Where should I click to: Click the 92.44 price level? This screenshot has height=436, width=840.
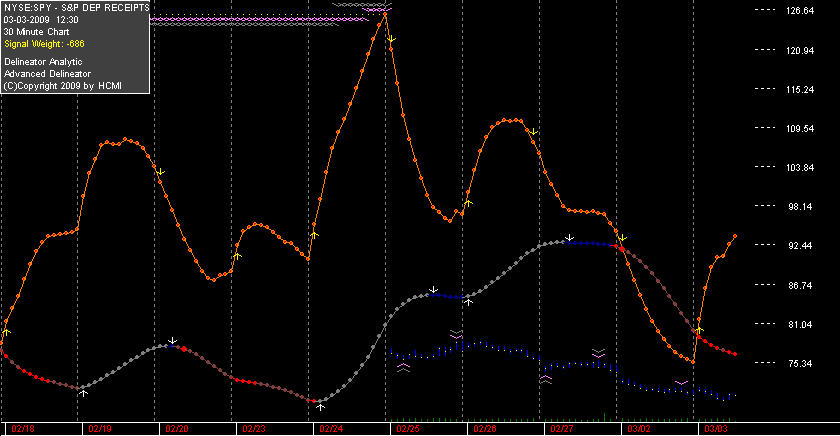point(800,246)
